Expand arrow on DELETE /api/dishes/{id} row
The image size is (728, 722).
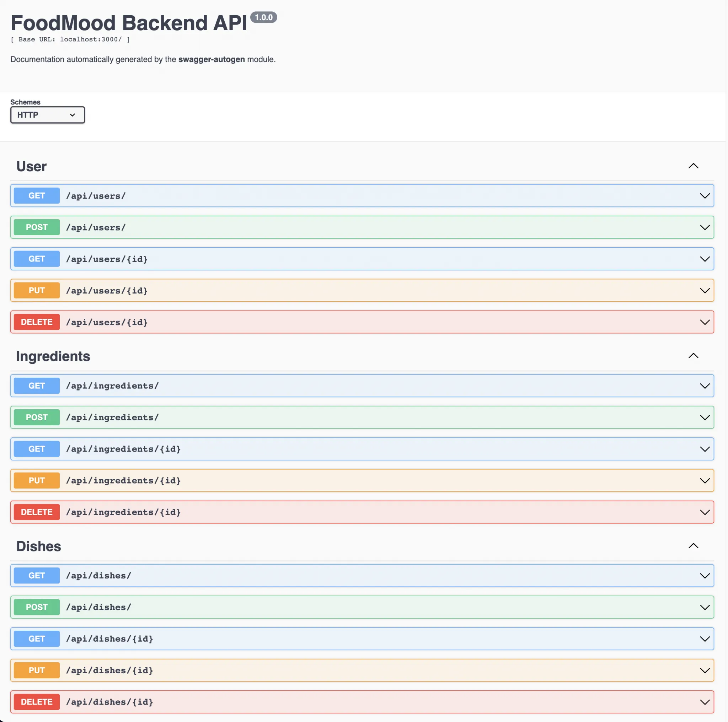[x=704, y=702]
